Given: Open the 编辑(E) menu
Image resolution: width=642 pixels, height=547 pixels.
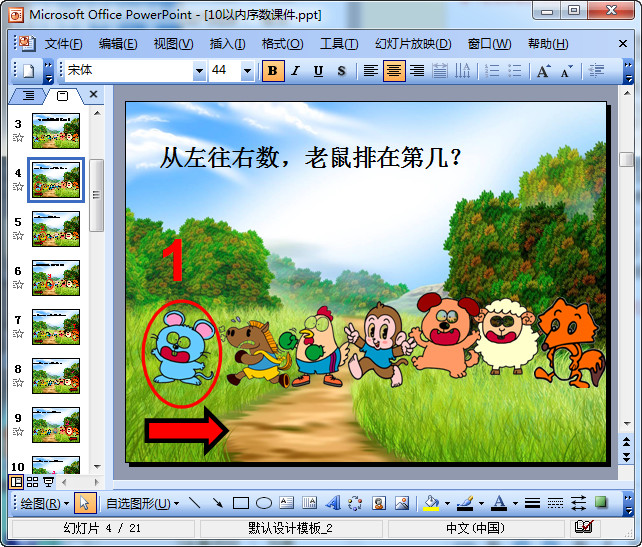Looking at the screenshot, I should click(118, 43).
